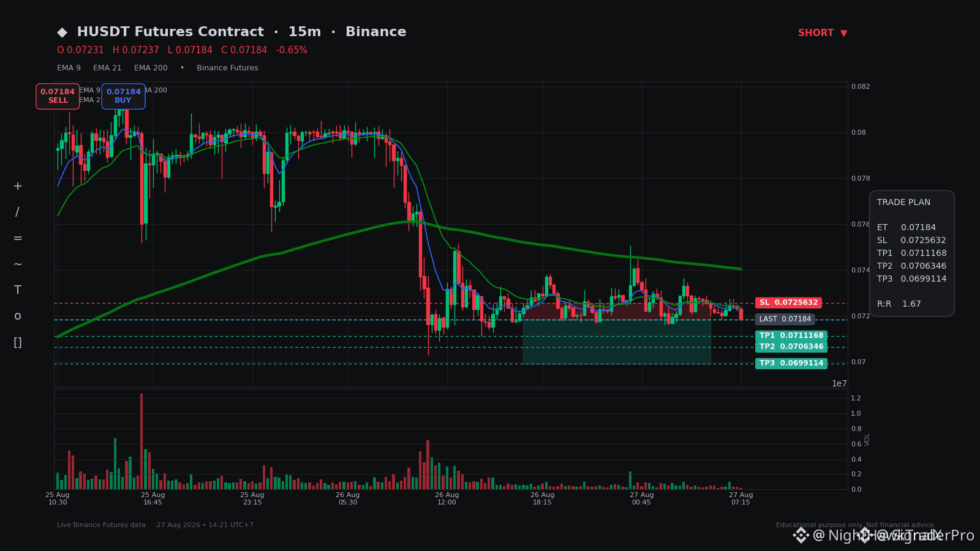
Task: Click the SL 0.0725632 row in Trade Plan
Action: (911, 240)
